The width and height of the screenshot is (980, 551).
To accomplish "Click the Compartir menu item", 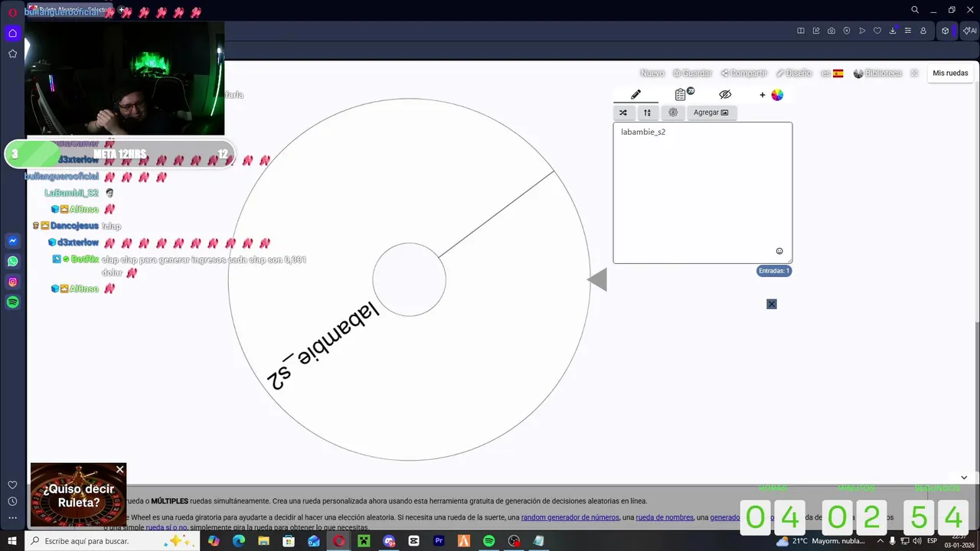I will [743, 73].
